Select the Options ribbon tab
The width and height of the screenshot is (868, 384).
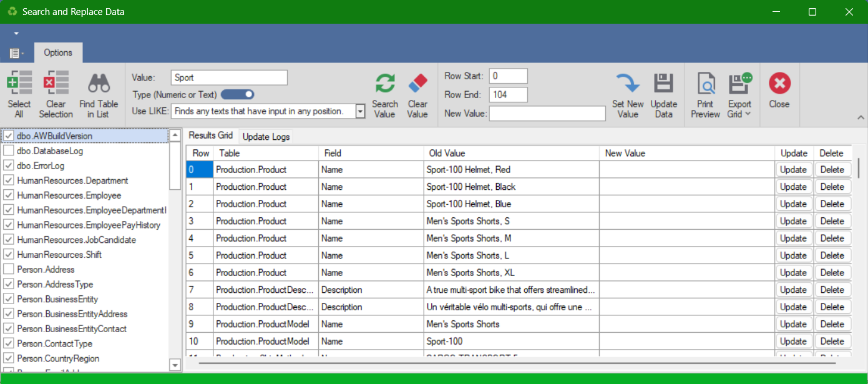tap(58, 52)
